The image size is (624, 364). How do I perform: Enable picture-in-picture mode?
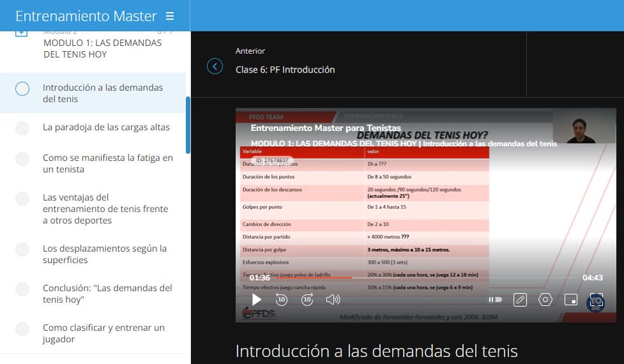[570, 300]
